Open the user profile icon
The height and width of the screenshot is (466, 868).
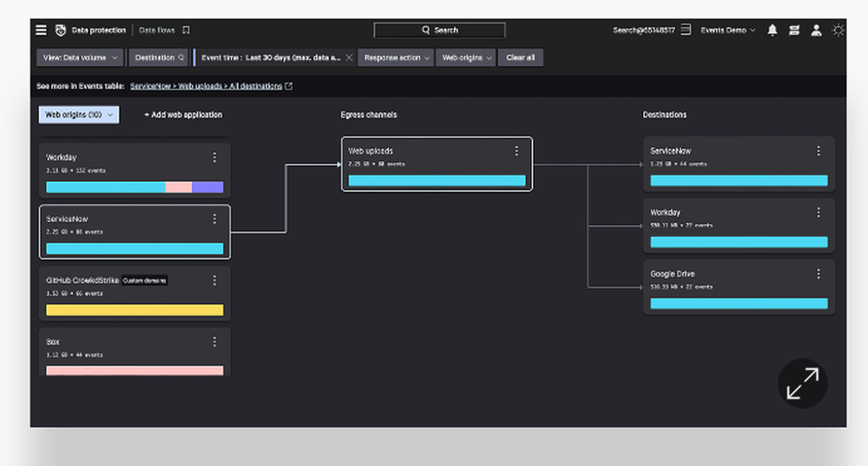(x=816, y=30)
